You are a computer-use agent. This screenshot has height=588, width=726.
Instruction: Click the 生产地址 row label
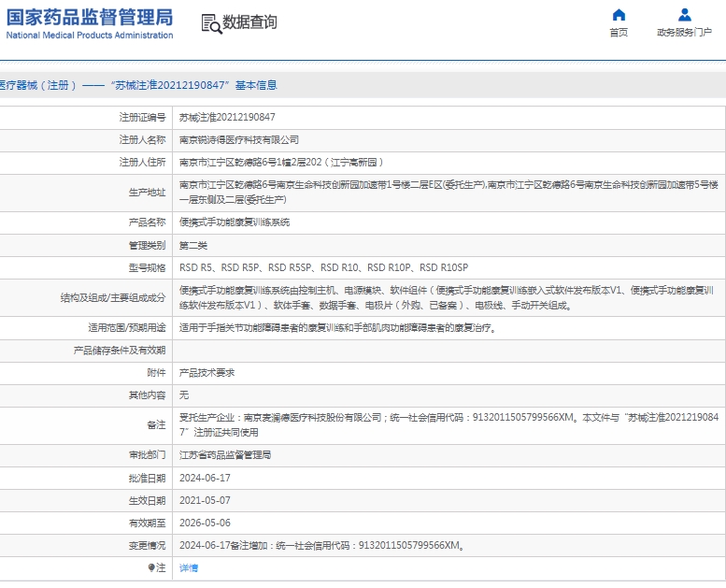(x=147, y=193)
